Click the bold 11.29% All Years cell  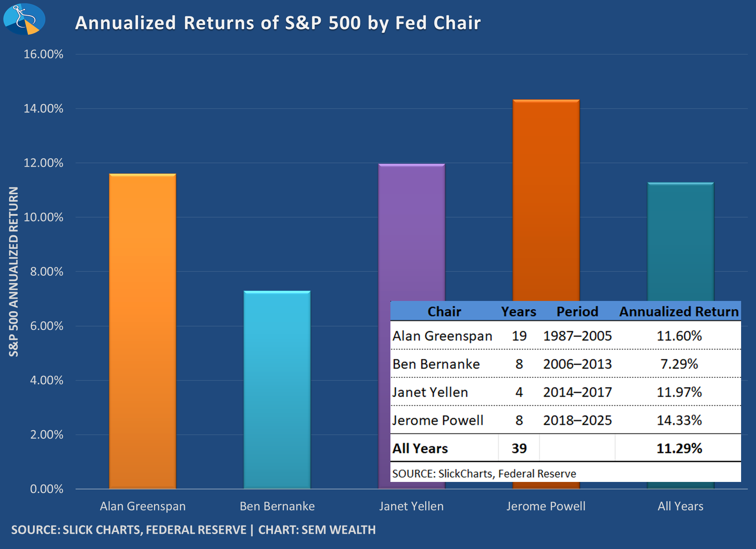point(679,448)
